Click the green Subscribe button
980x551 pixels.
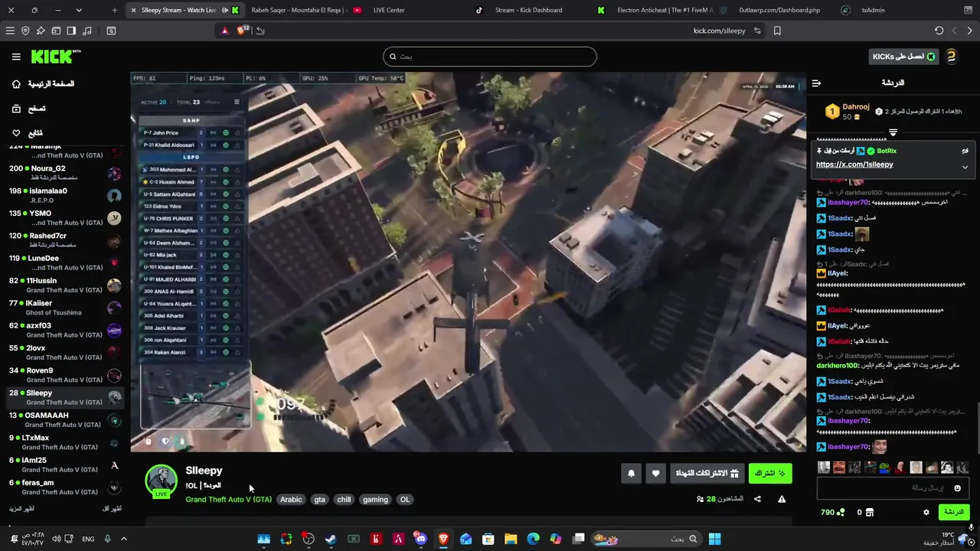770,474
